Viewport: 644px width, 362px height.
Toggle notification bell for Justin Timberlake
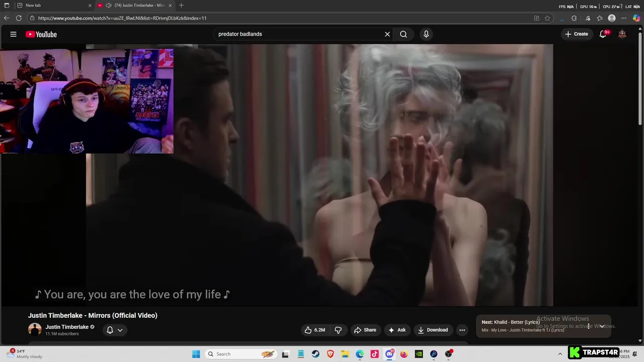(110, 330)
